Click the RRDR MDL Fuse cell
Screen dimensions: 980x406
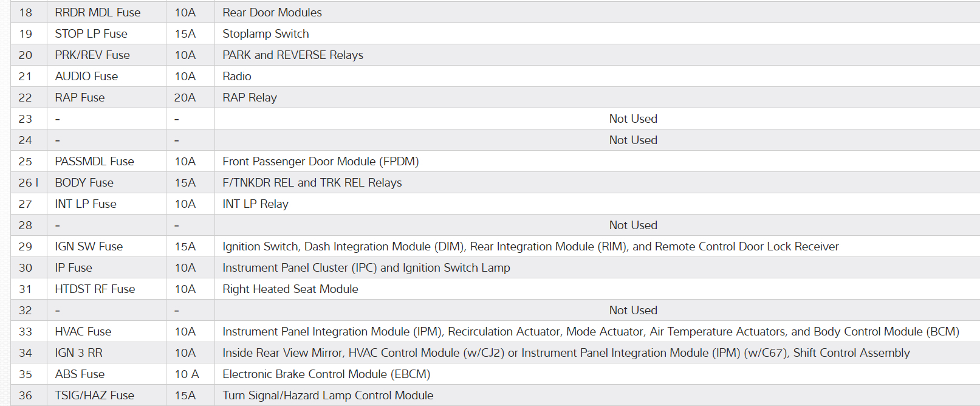pyautogui.click(x=98, y=12)
